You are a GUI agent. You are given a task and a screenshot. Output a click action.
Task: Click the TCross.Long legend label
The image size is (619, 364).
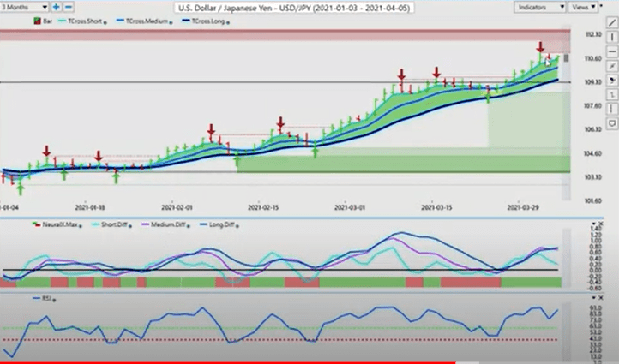208,21
